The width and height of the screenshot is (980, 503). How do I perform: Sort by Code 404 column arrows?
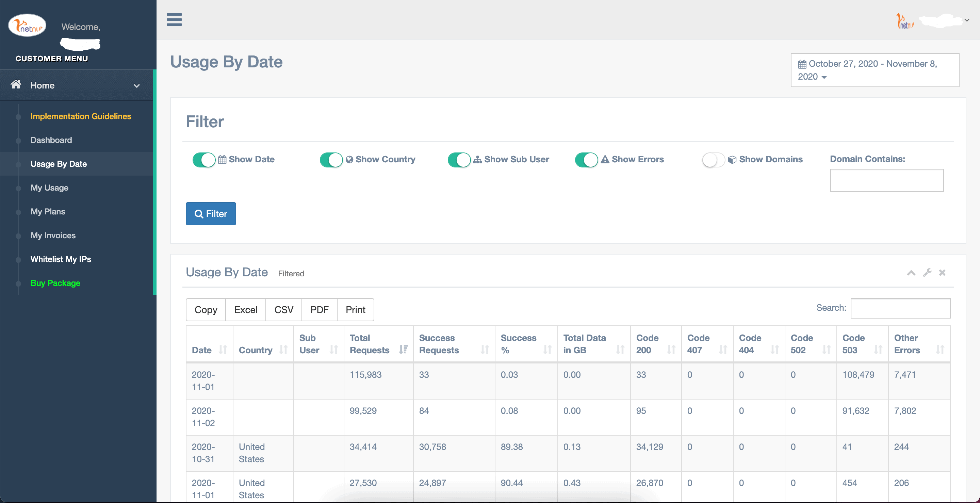(x=774, y=349)
